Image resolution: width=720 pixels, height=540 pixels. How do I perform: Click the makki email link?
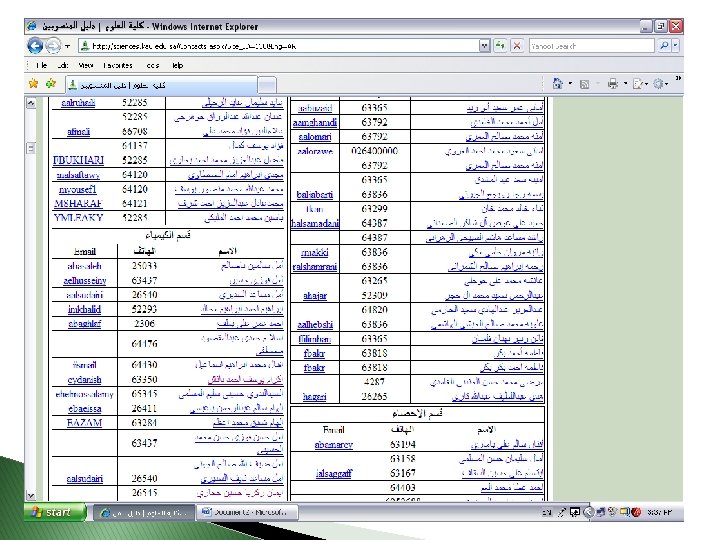click(x=315, y=253)
